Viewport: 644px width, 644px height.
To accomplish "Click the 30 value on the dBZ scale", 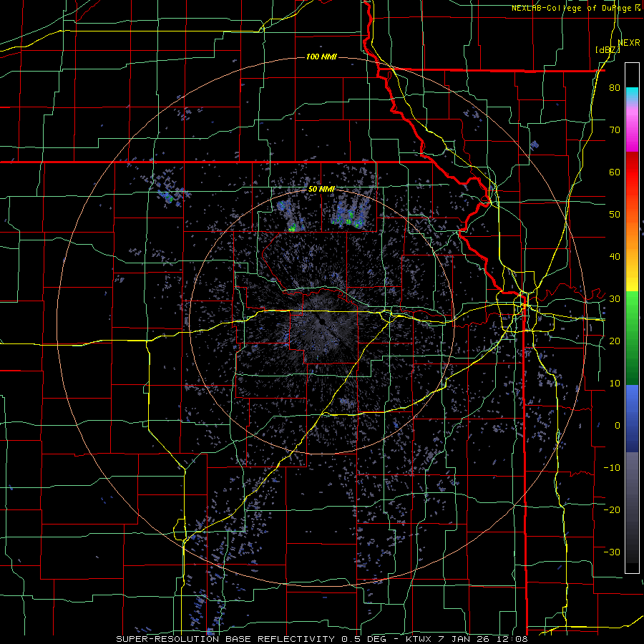I will tap(615, 299).
